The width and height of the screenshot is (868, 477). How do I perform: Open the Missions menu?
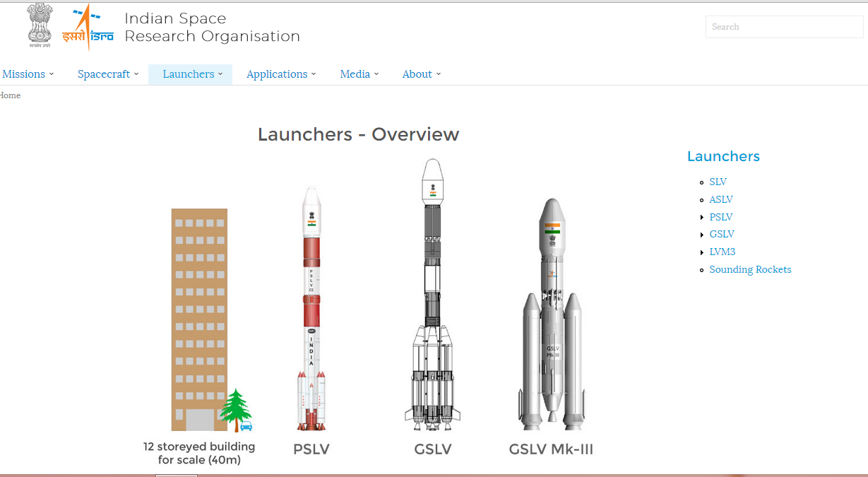(24, 74)
